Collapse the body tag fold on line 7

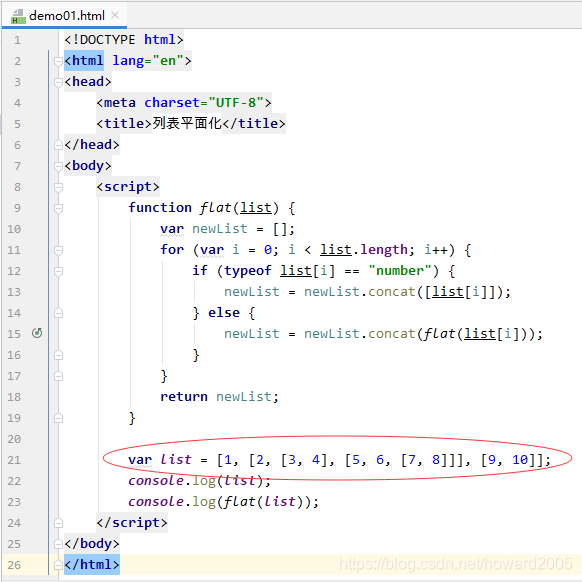[58, 166]
